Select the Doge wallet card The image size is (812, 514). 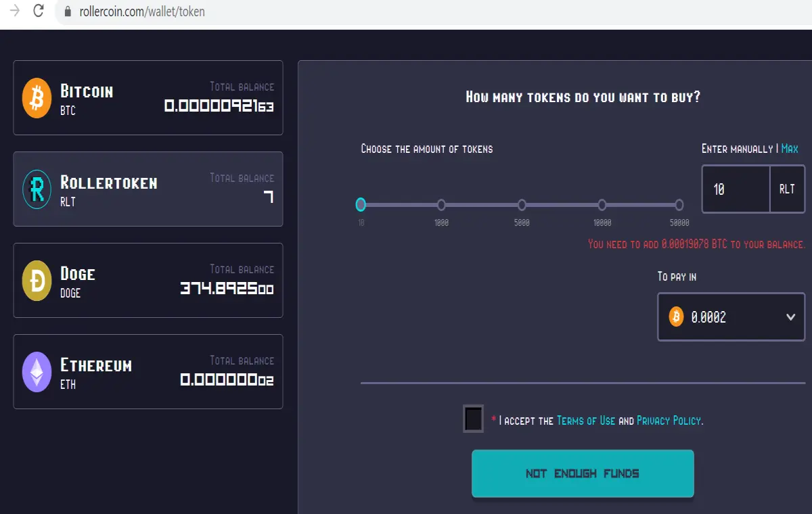[148, 280]
